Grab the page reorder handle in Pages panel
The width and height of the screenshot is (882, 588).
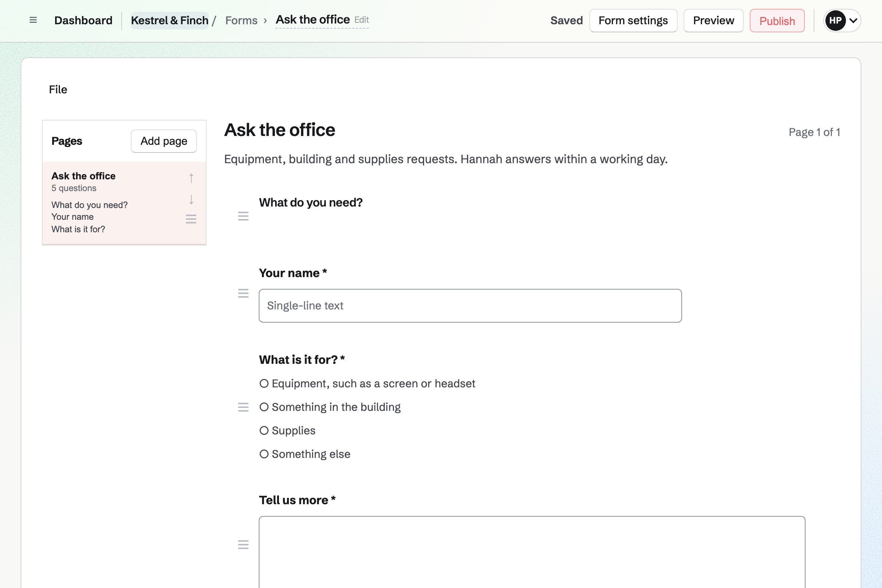191,219
